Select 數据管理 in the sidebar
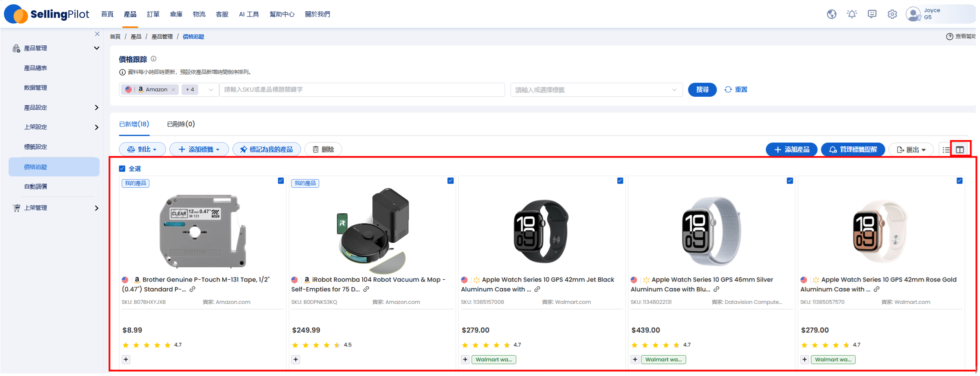The image size is (980, 376). 35,88
